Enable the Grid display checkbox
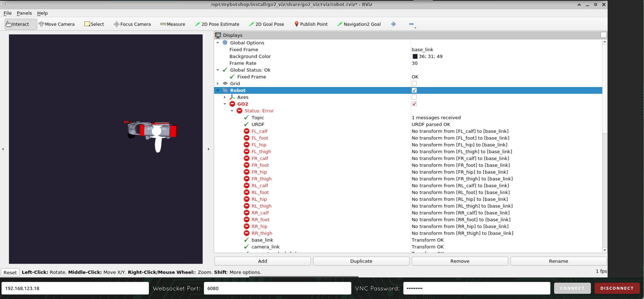 point(414,84)
